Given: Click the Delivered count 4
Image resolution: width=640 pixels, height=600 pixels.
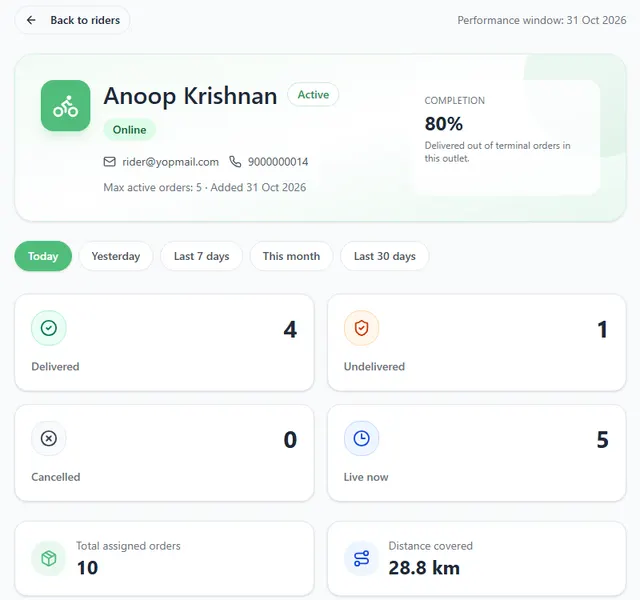Looking at the screenshot, I should (x=290, y=329).
